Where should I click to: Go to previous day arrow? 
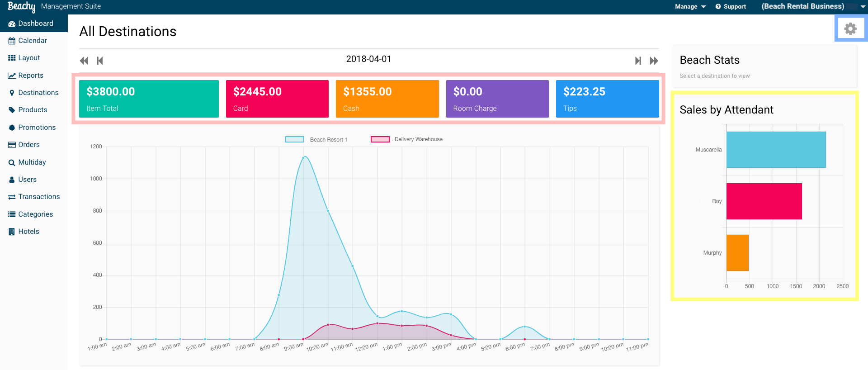click(100, 61)
